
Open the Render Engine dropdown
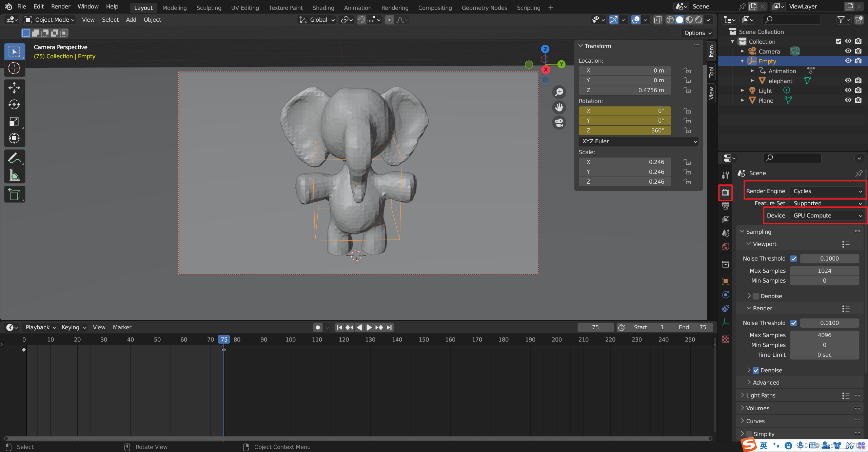[x=827, y=191]
